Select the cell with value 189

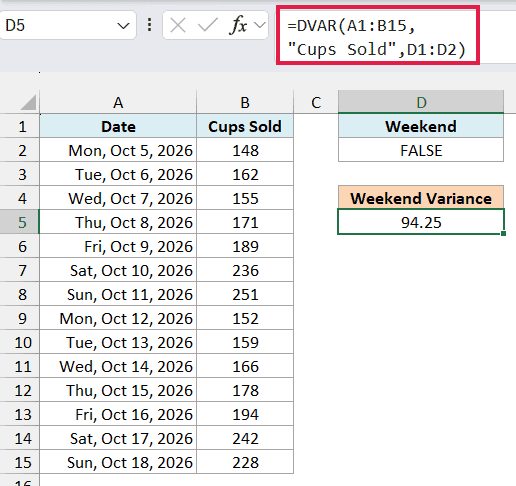coord(245,246)
